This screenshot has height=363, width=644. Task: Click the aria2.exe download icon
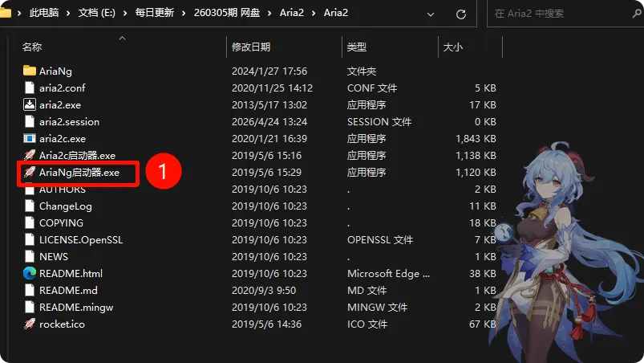[29, 104]
